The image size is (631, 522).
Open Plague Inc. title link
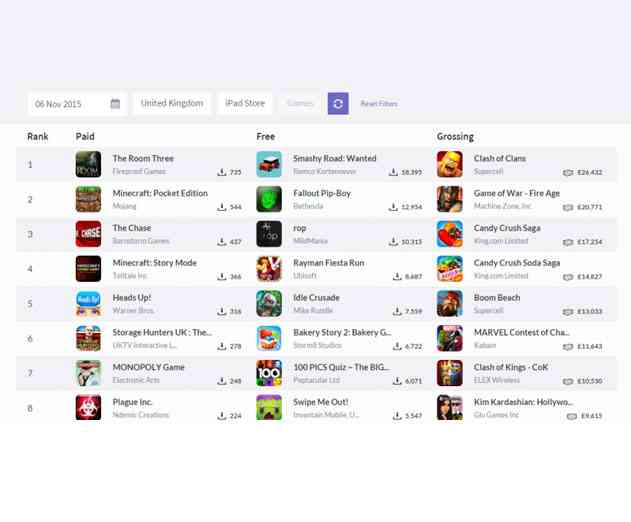point(132,402)
